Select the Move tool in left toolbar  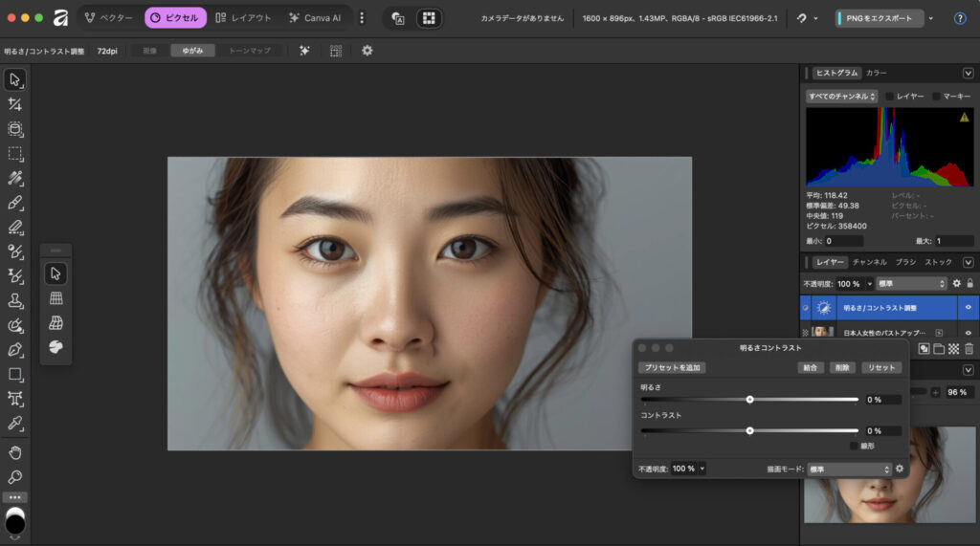(14, 79)
